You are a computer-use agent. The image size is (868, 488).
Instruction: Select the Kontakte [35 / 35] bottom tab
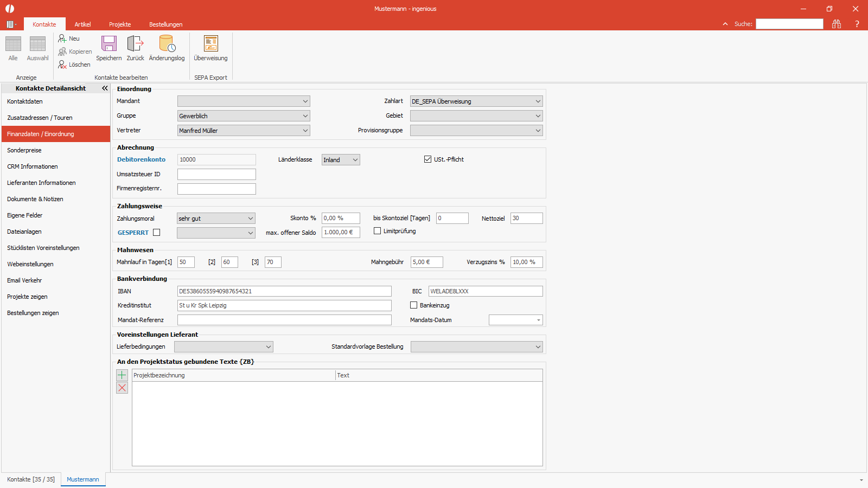[x=31, y=479]
